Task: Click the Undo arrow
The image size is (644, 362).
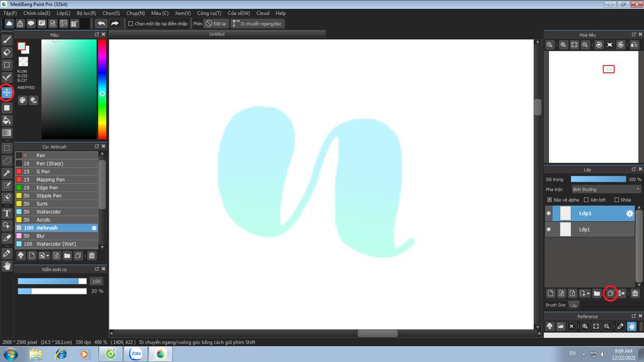Action: [101, 23]
